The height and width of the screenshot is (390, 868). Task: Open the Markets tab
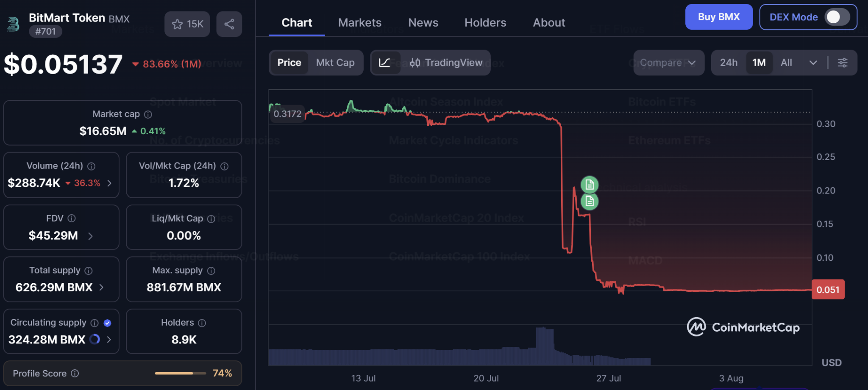coord(360,23)
